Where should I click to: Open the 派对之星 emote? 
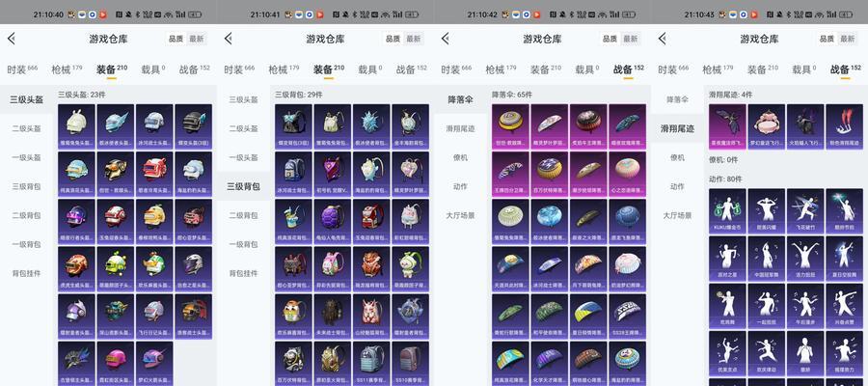click(727, 259)
